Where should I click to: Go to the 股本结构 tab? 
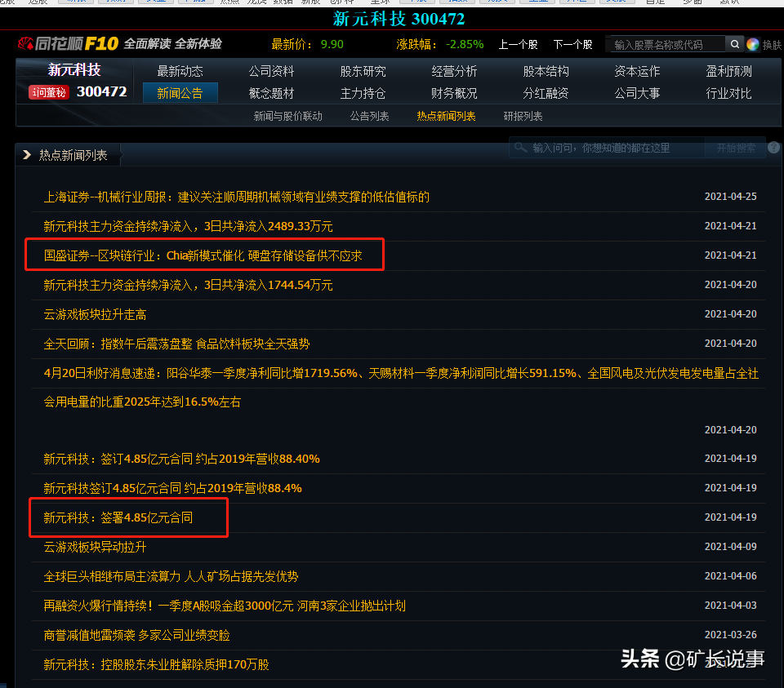click(546, 71)
